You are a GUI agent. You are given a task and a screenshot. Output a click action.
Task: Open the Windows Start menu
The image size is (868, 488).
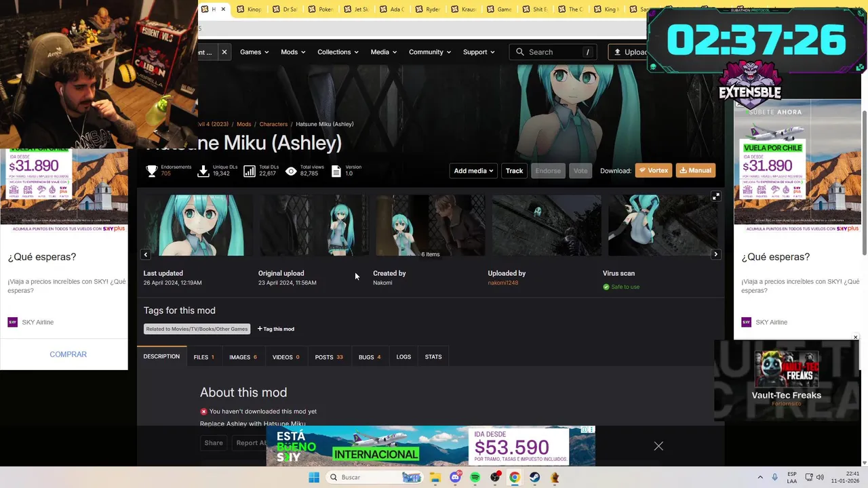[x=313, y=477]
